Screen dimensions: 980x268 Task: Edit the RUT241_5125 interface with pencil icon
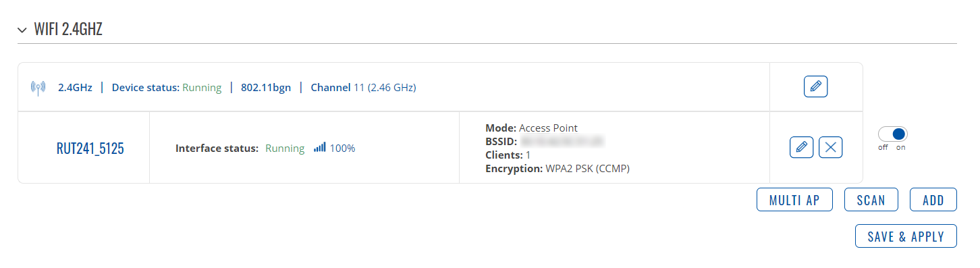[x=801, y=147]
